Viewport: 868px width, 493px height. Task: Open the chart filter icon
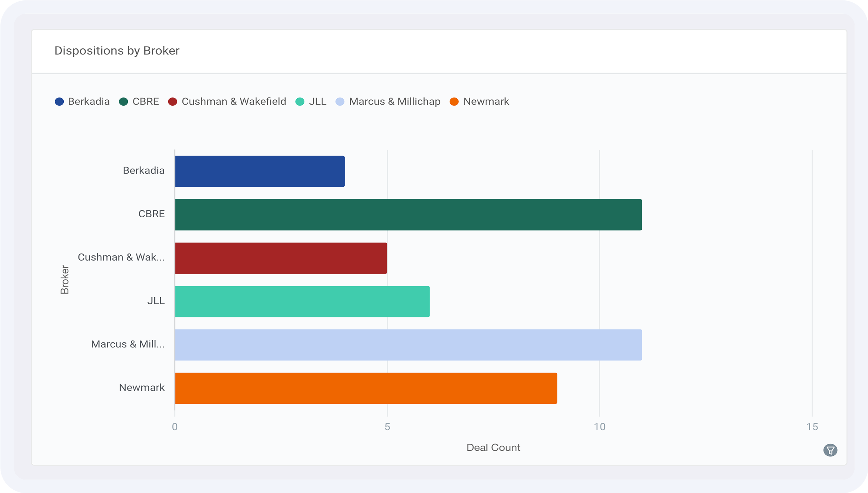coord(830,450)
